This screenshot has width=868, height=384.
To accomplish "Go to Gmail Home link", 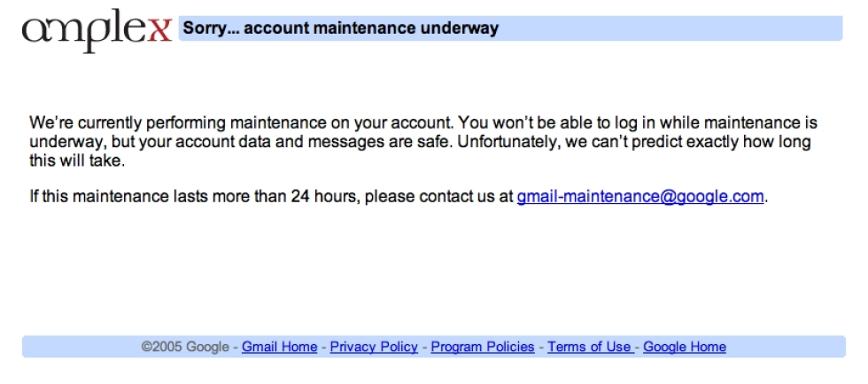I will click(279, 347).
